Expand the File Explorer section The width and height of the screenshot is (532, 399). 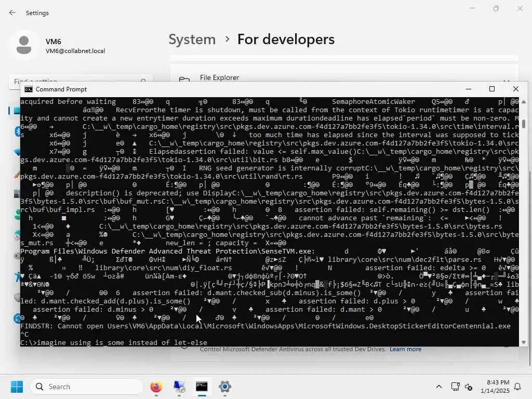tap(506, 81)
